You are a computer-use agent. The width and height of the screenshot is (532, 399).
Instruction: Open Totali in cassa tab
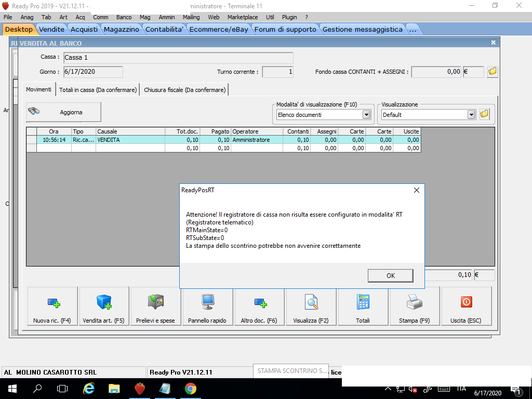(98, 90)
